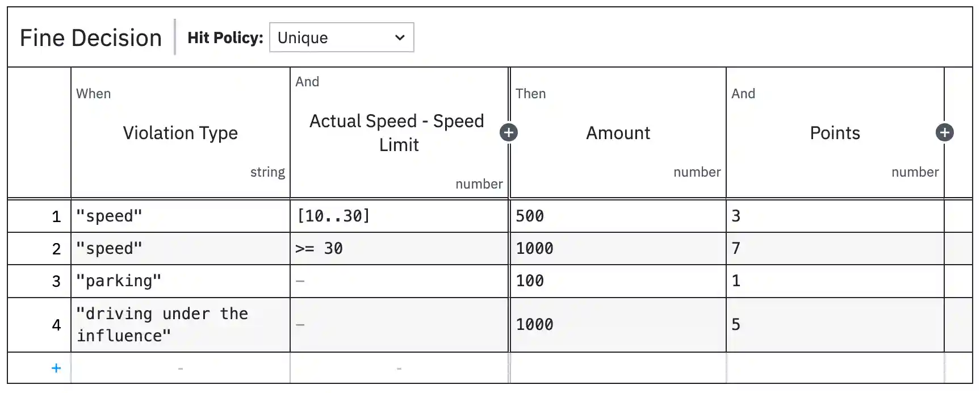Select the Points value 7 cell

click(x=836, y=248)
